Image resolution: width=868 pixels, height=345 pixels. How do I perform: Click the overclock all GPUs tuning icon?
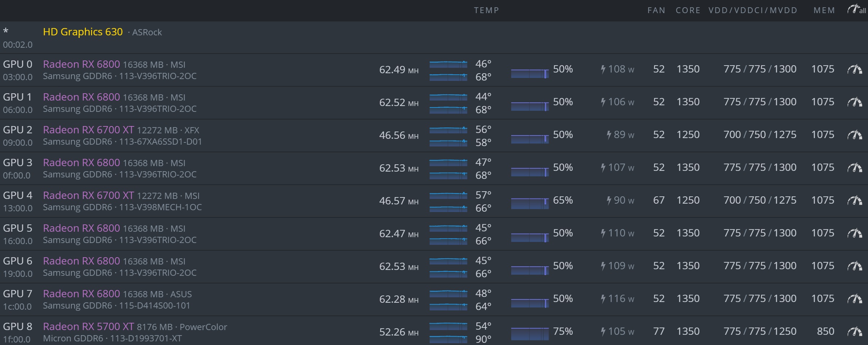click(x=856, y=10)
